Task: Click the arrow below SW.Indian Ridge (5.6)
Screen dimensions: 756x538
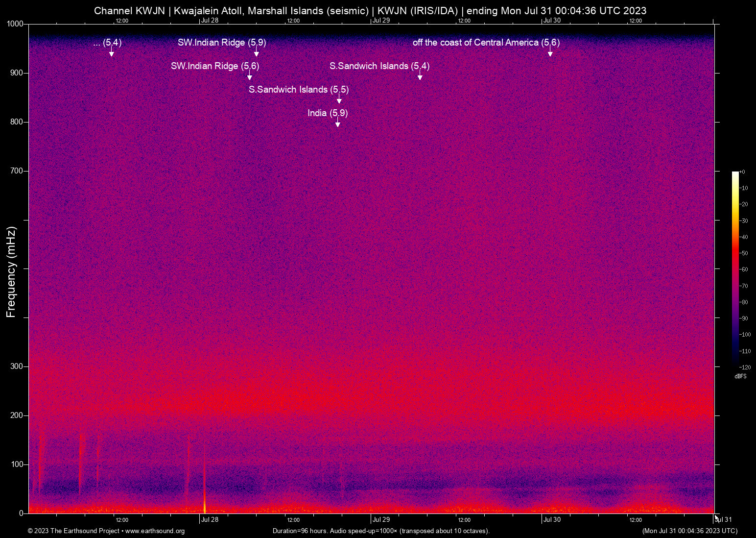Action: click(x=249, y=77)
